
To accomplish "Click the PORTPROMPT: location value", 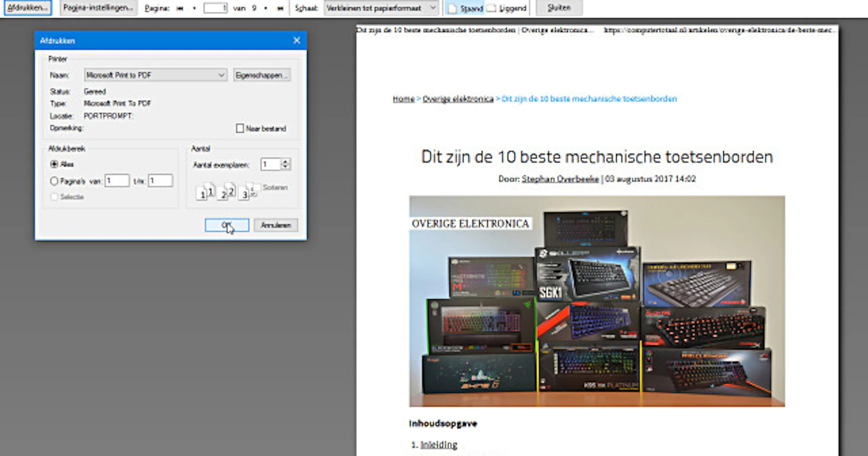I will click(x=108, y=116).
